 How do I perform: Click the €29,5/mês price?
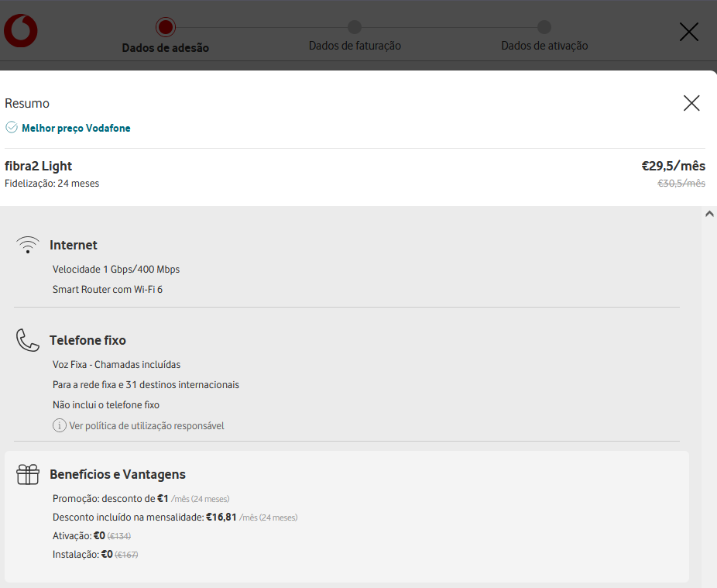tap(673, 166)
